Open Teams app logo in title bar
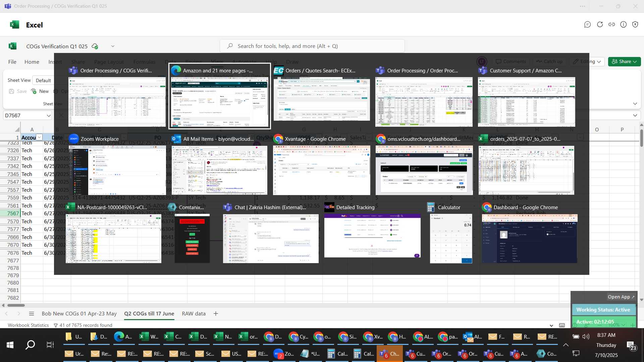 (x=7, y=6)
